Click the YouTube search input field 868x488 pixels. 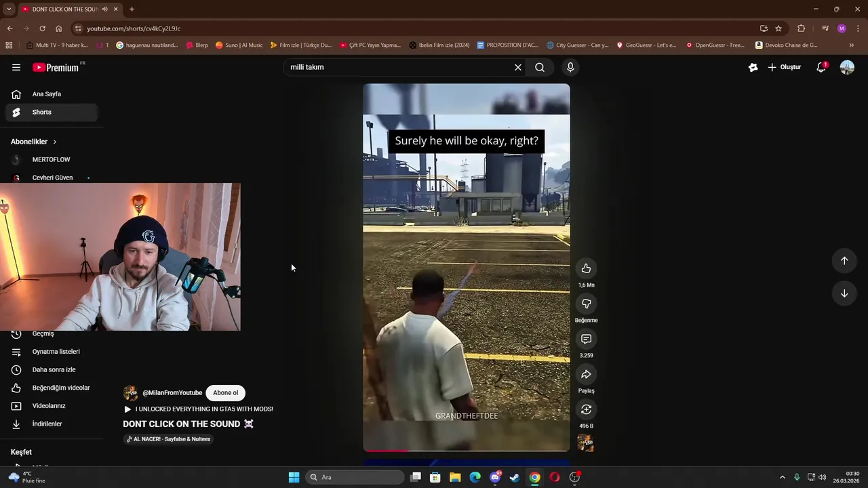click(399, 67)
